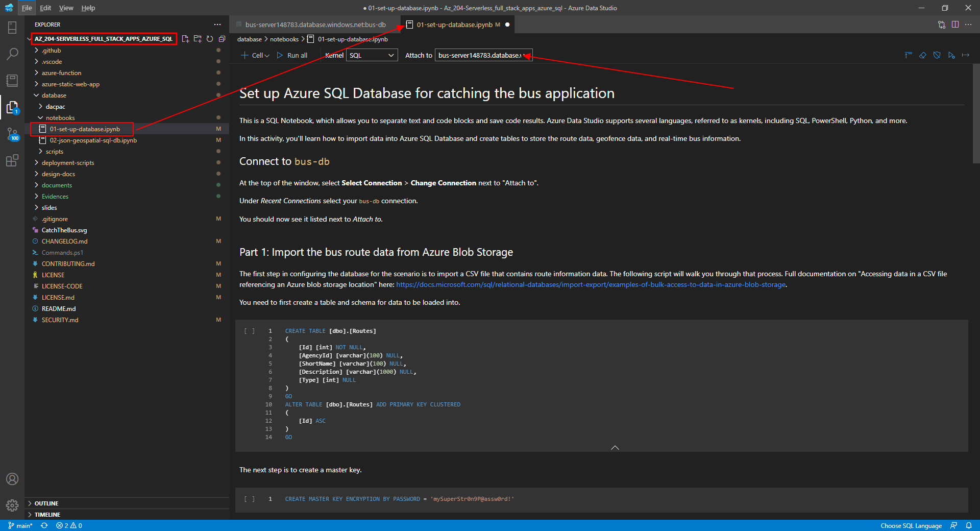Run the CREATE TABLE Routes cell bracket

click(x=249, y=331)
